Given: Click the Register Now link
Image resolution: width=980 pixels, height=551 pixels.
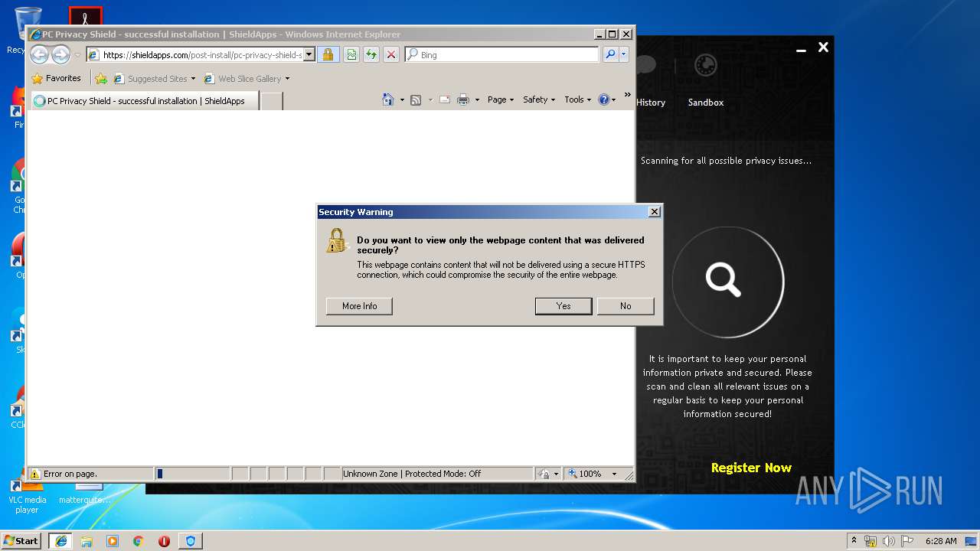Looking at the screenshot, I should point(751,468).
